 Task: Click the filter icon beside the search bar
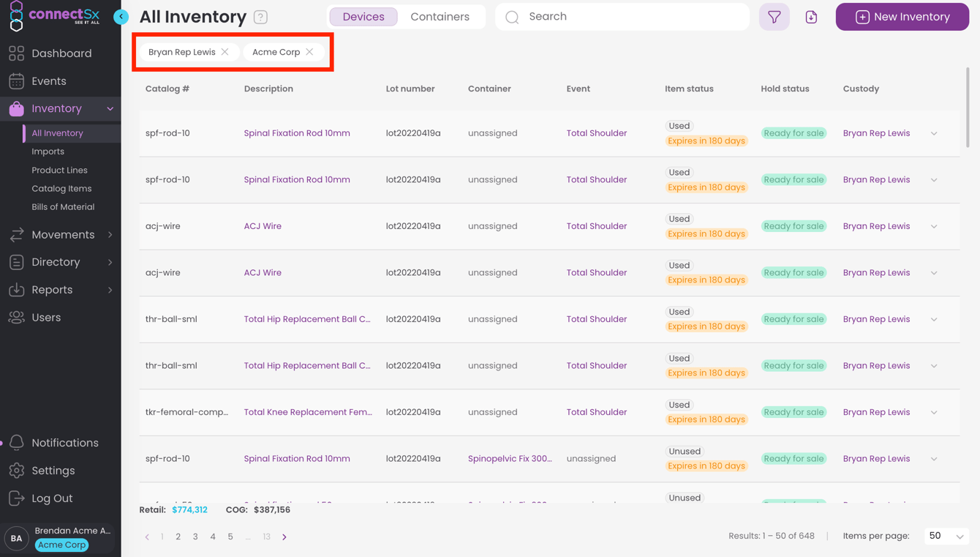pyautogui.click(x=774, y=15)
